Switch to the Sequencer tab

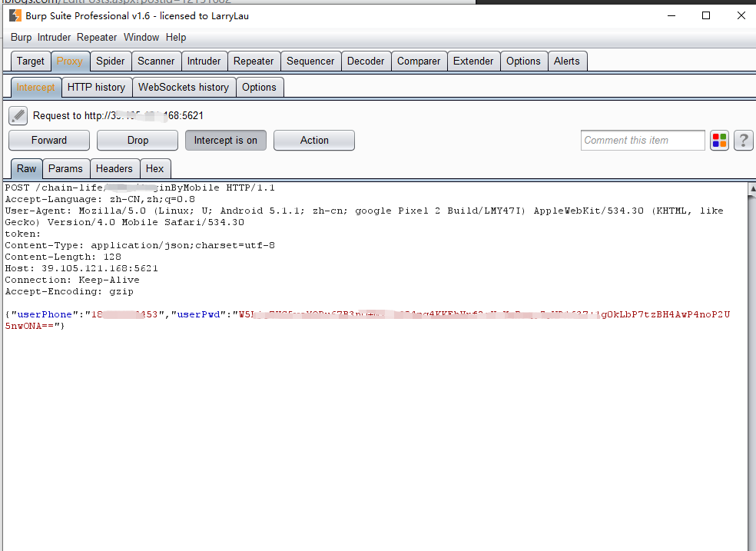pos(310,61)
